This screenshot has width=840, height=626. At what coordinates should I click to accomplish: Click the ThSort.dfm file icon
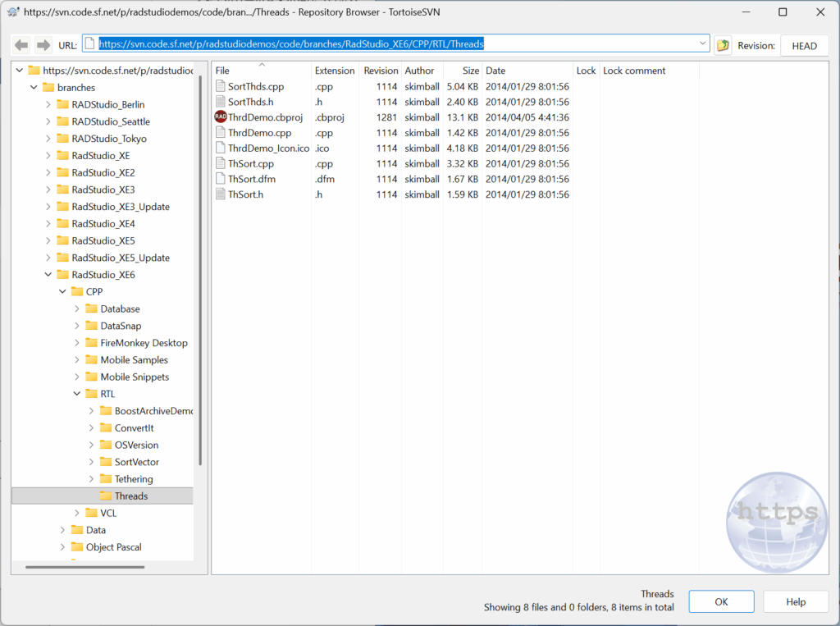220,179
